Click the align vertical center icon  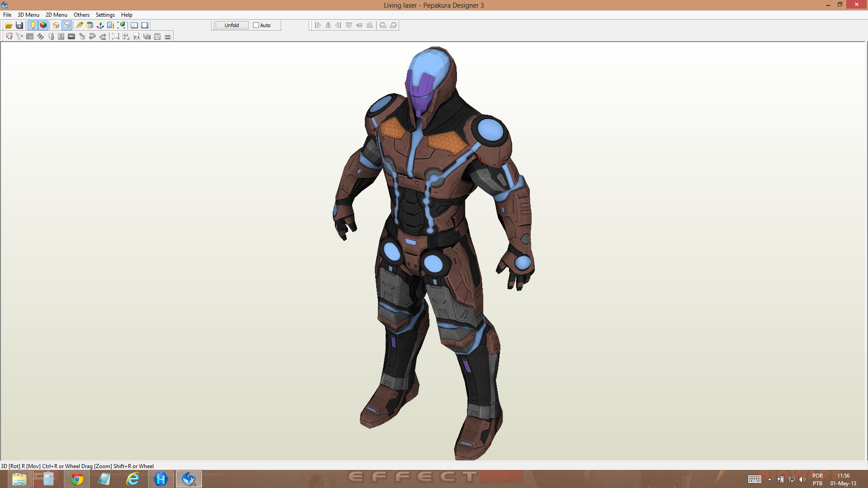359,25
